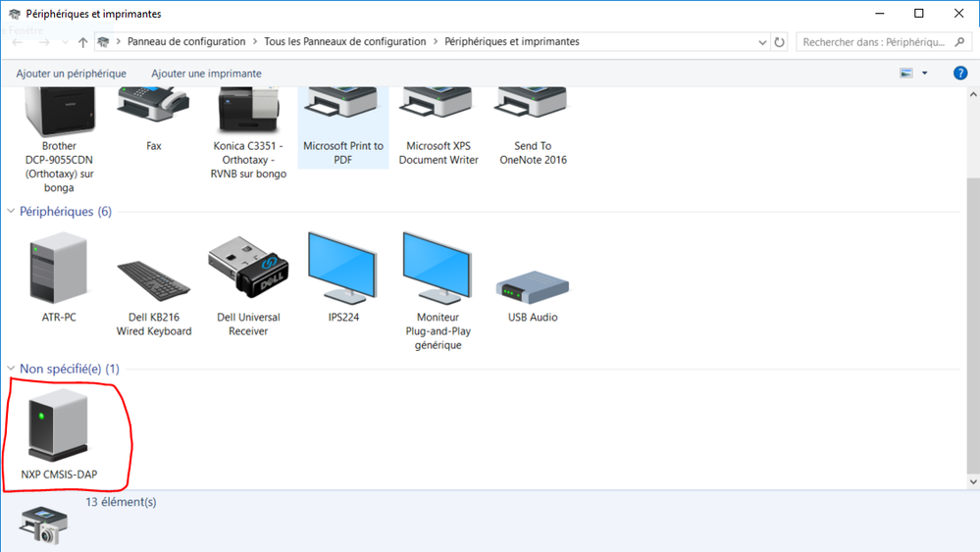Select the IPS224 monitor icon
Image resolution: width=980 pixels, height=552 pixels.
pyautogui.click(x=342, y=269)
